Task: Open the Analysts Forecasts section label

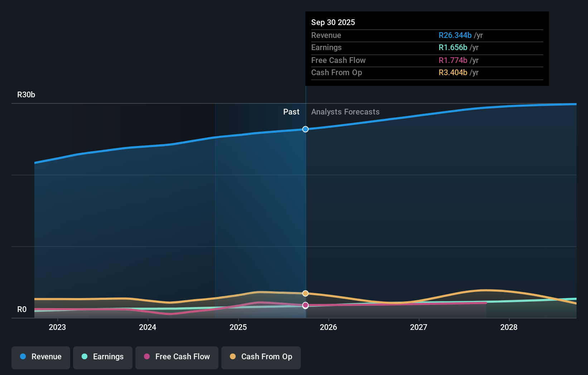Action: click(x=345, y=112)
